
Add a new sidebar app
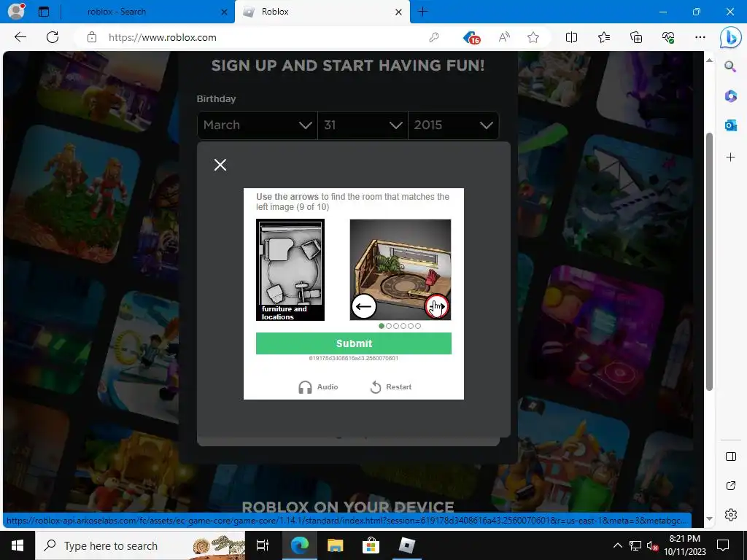pos(730,157)
